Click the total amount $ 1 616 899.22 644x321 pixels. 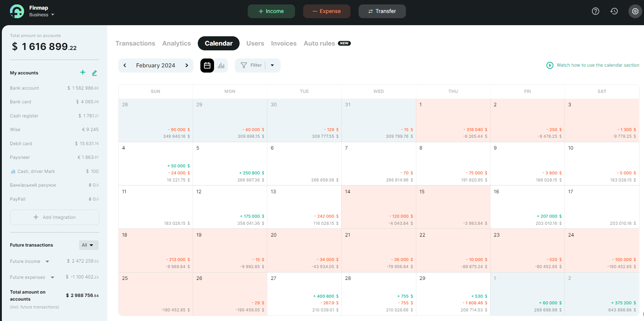(44, 47)
